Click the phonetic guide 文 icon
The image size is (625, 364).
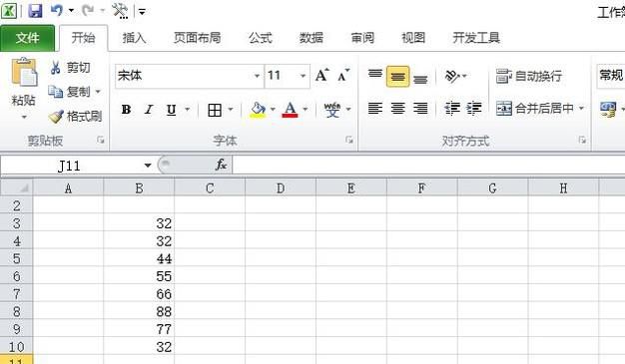coord(332,110)
